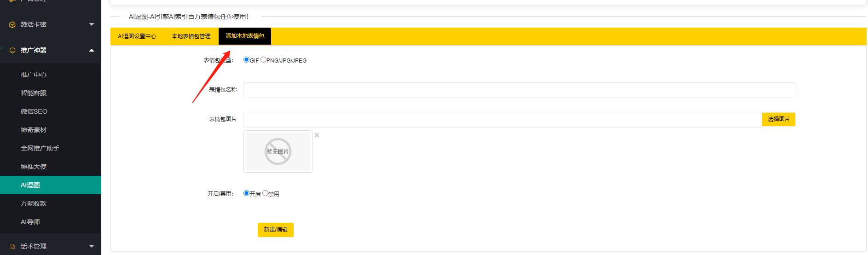Screen dimensions: 868x255
Task: Click the 暂无图片 placeholder thumbnail
Action: point(278,151)
